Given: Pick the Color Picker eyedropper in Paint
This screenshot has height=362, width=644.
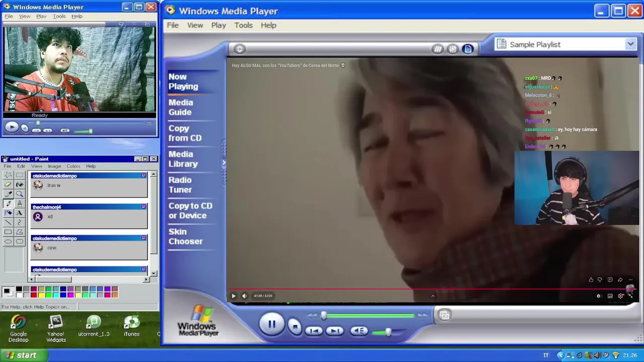Looking at the screenshot, I should tap(8, 194).
